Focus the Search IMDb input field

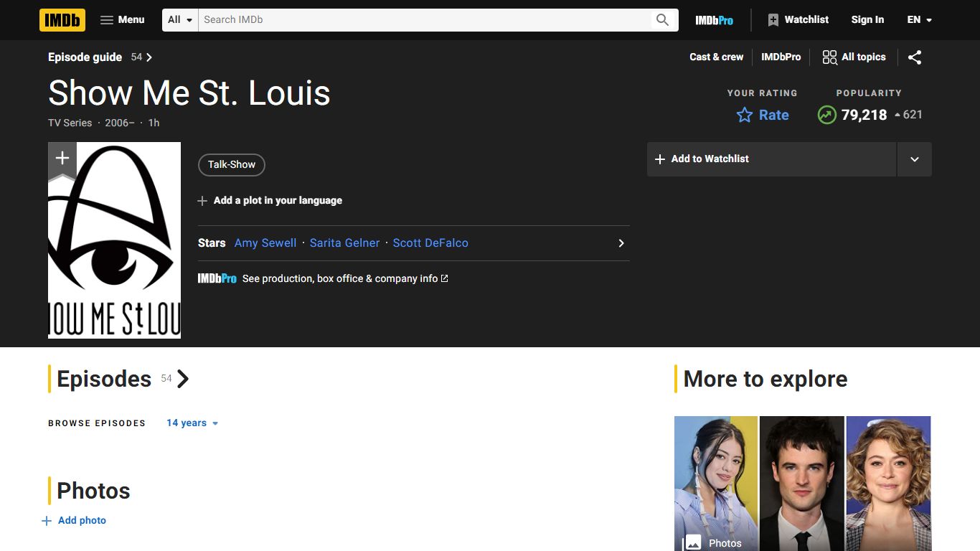423,20
